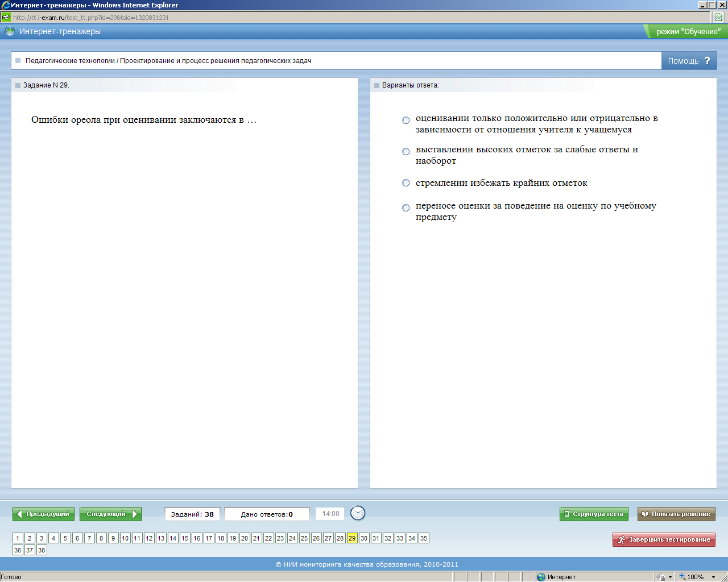Click Интернет-тренажеры globe logo icon
Screen dimensions: 728x582
click(10, 31)
